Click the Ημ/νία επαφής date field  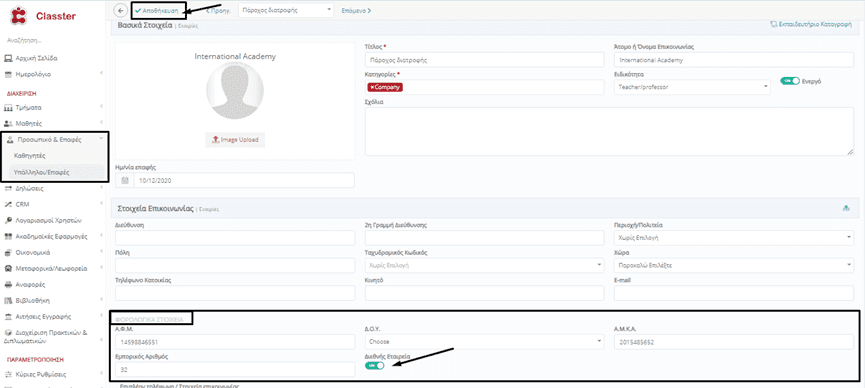244,180
